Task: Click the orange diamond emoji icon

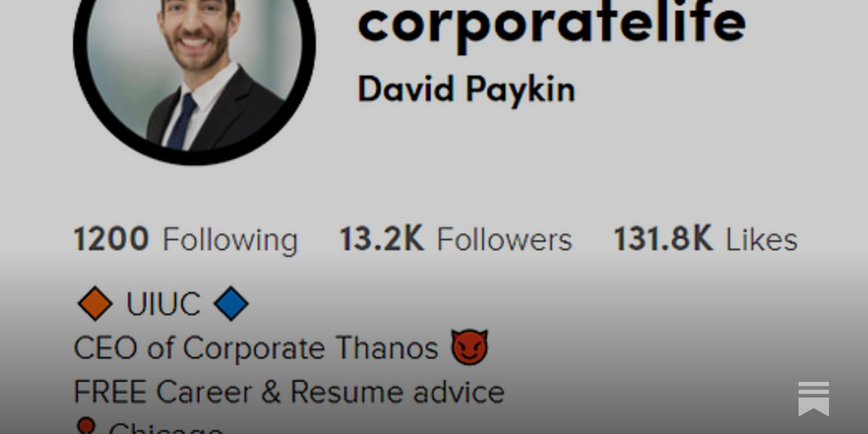Action: click(x=95, y=303)
